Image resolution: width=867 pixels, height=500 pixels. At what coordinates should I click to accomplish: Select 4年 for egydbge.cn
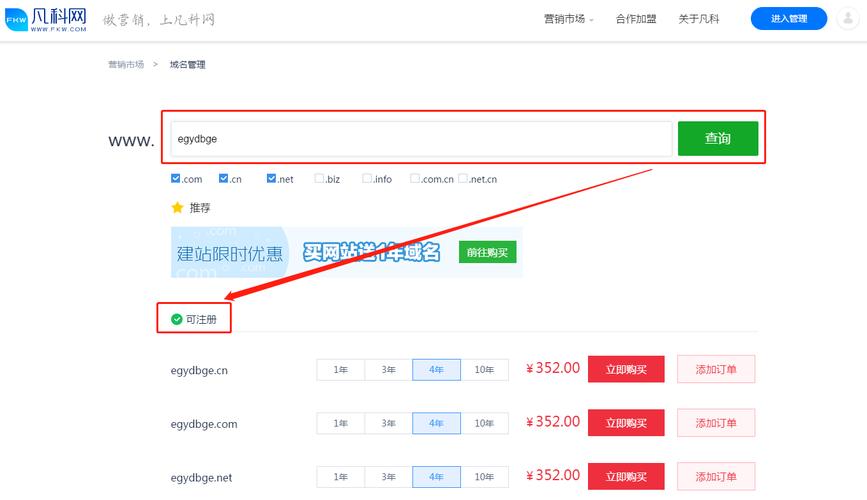(436, 369)
